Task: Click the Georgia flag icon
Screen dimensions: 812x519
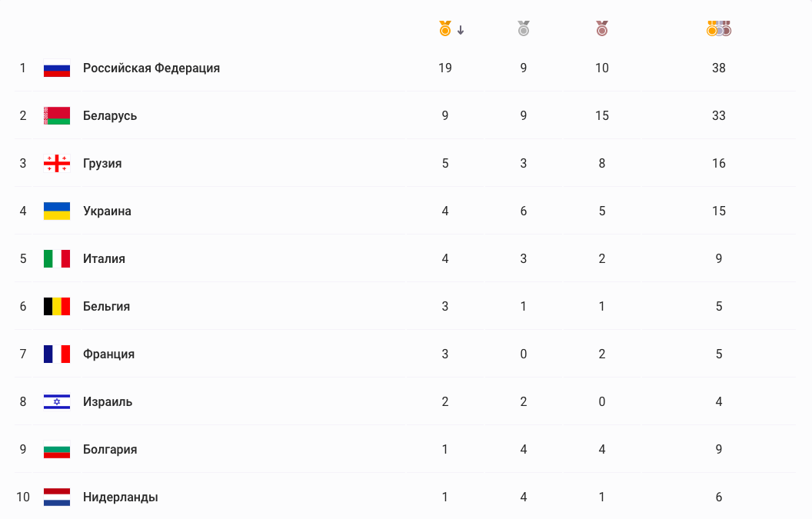Action: click(x=57, y=164)
